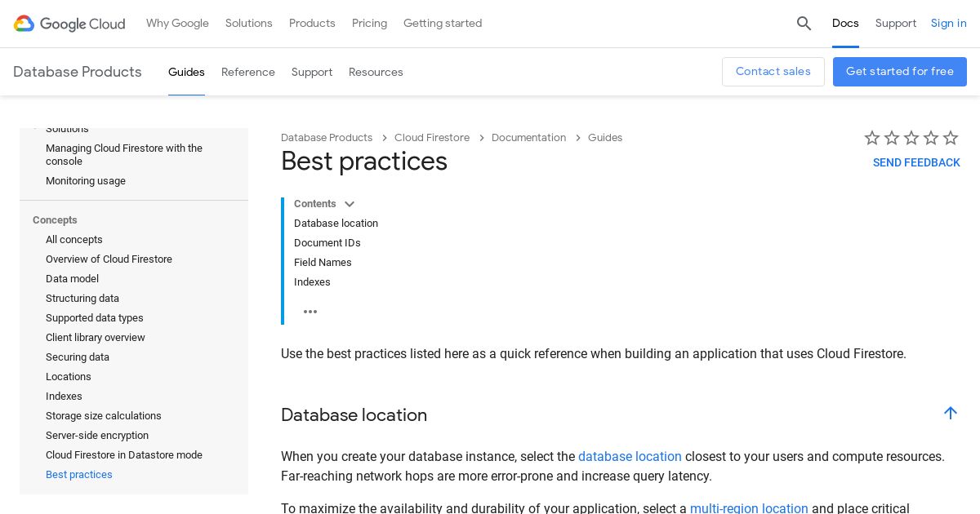The width and height of the screenshot is (980, 514).
Task: Click the back-to-top arrow icon
Action: pos(951,413)
